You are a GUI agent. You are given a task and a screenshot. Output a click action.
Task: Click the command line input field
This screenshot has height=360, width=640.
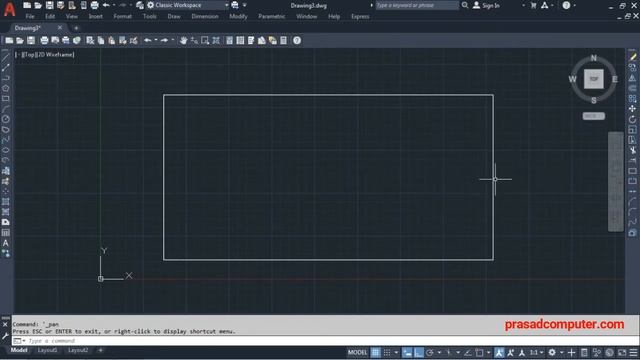[325, 341]
